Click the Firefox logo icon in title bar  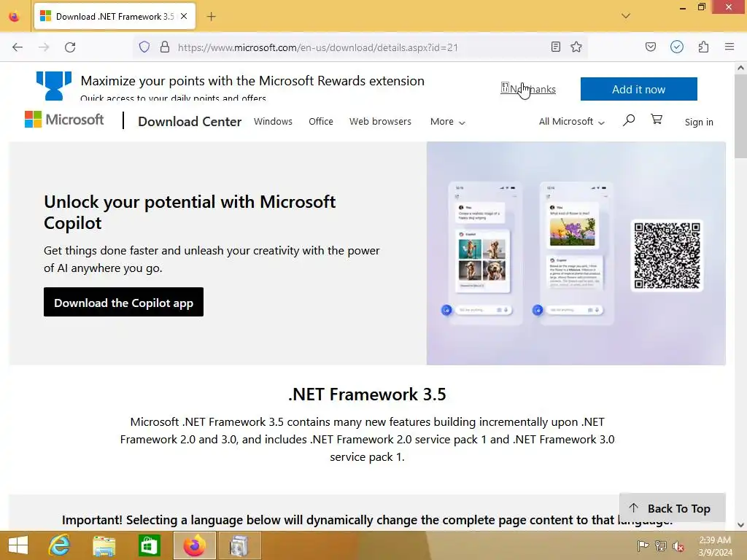(15, 17)
